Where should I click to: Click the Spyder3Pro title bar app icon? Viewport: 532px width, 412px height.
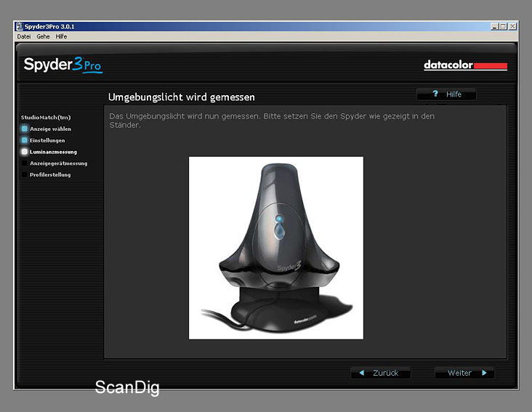coord(20,26)
